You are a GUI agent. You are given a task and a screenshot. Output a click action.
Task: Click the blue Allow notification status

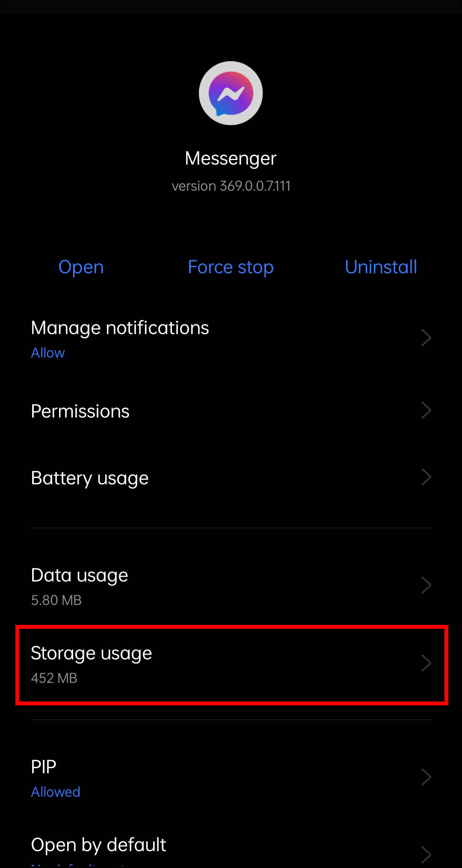pos(48,353)
